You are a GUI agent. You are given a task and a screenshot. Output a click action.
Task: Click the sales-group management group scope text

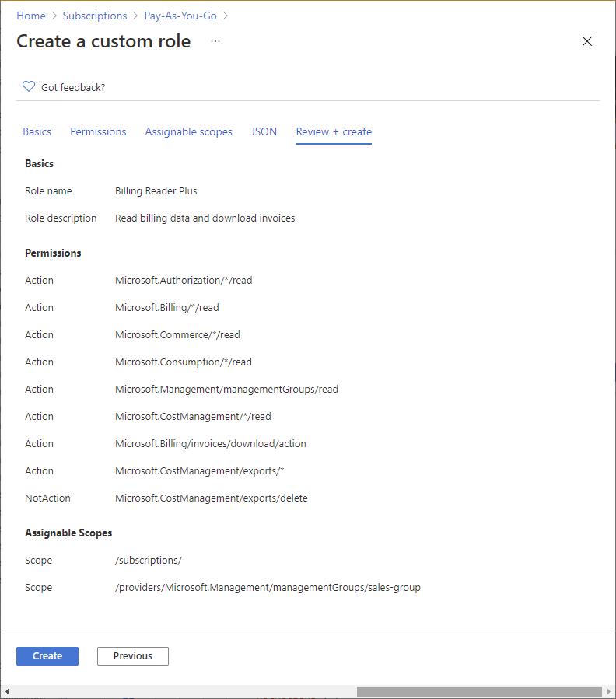[x=268, y=587]
